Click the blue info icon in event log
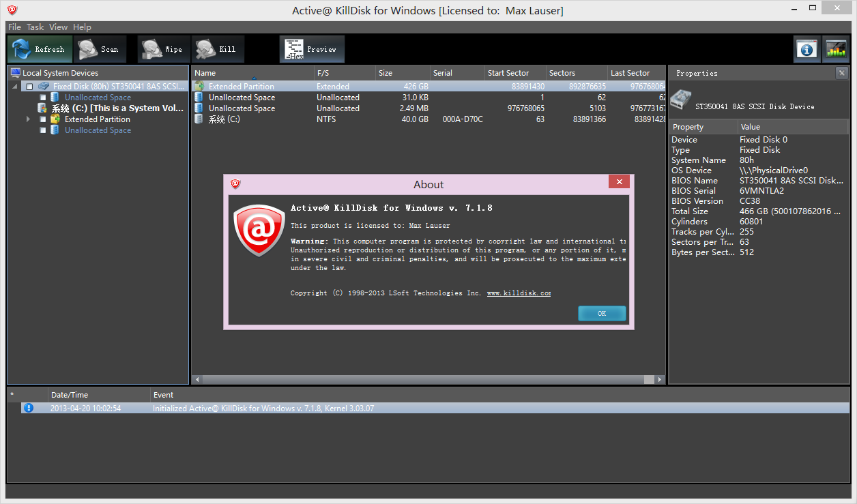 [x=28, y=409]
